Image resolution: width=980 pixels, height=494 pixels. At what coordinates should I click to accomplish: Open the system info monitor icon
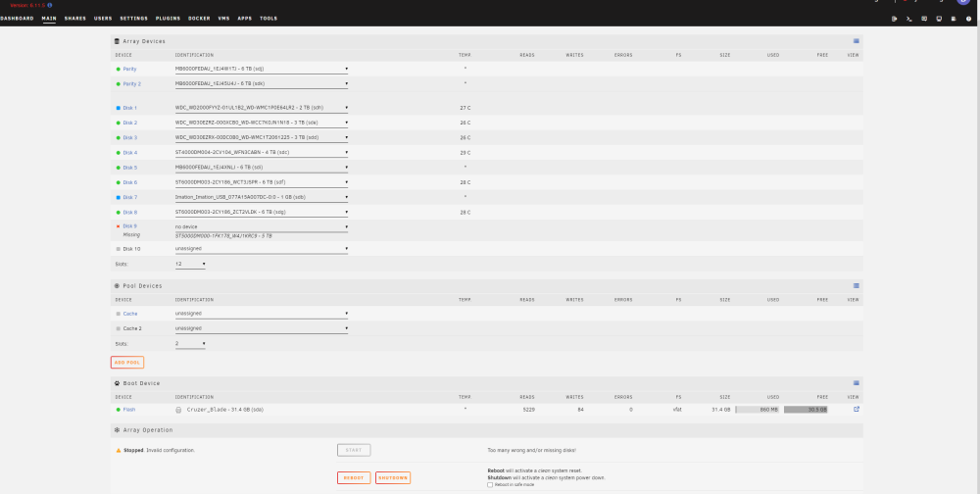(x=939, y=19)
